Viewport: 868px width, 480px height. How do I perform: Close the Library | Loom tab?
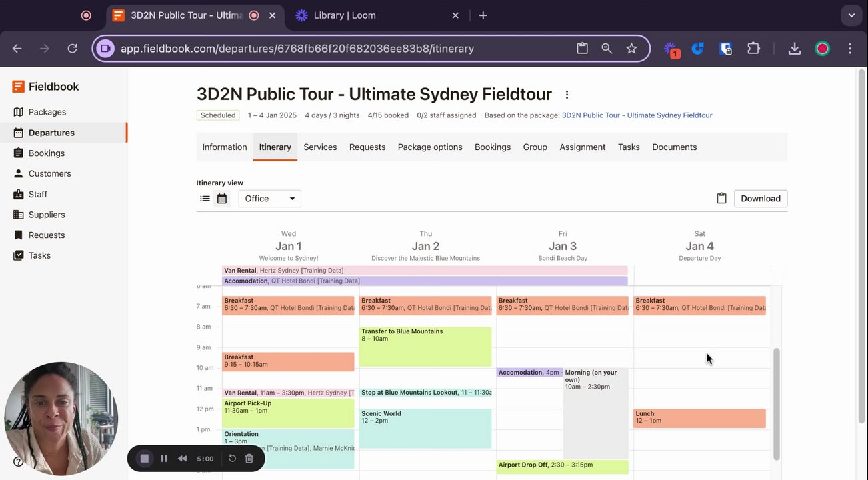[455, 15]
